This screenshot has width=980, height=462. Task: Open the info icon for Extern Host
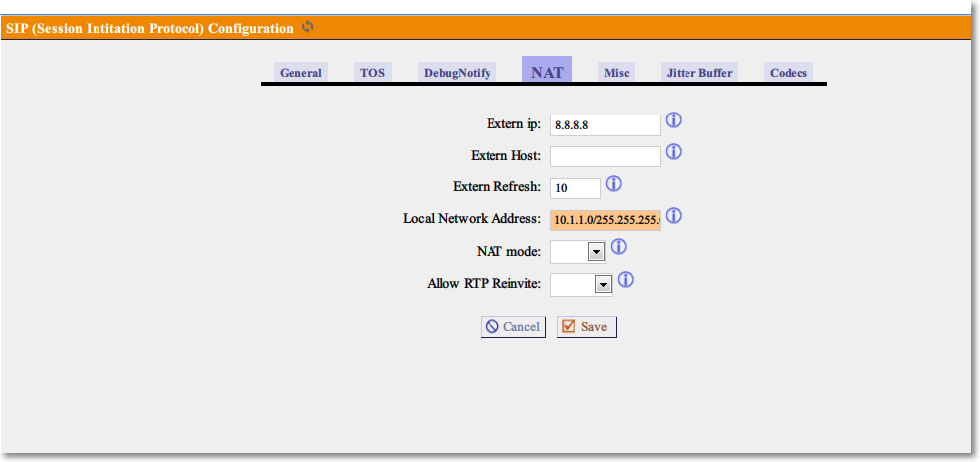[x=674, y=152]
